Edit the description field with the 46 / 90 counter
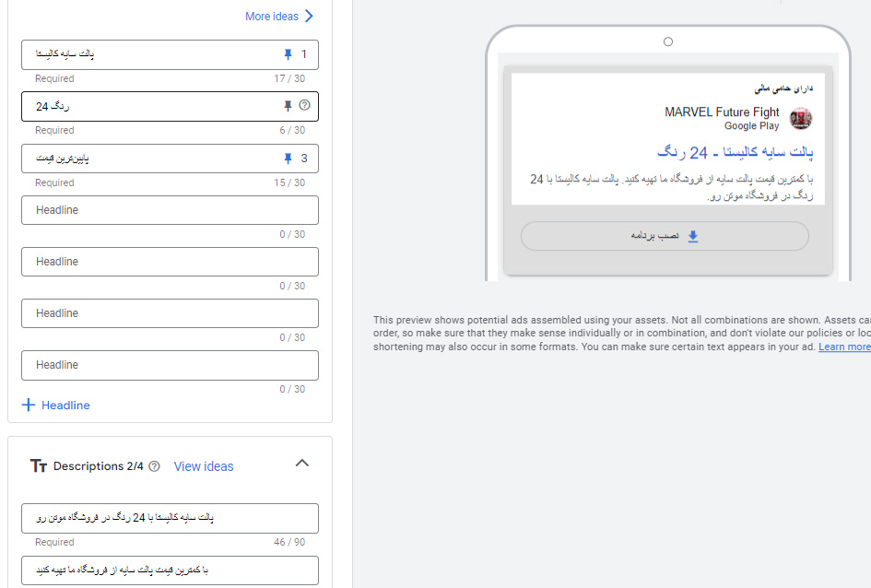 pos(170,518)
